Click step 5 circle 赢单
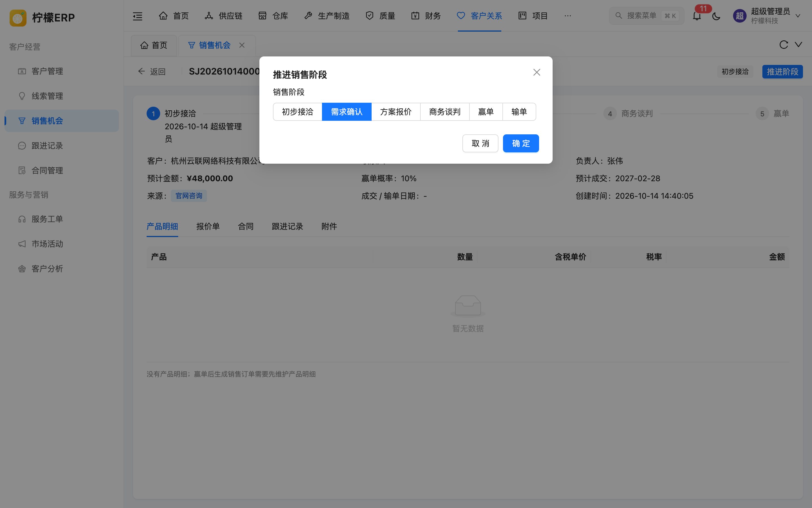Viewport: 812px width, 508px height. [x=762, y=113]
